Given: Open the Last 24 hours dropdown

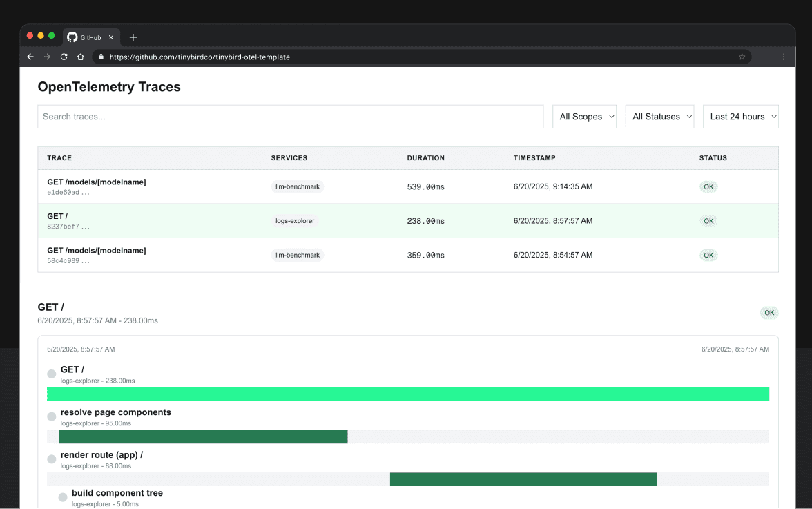Looking at the screenshot, I should (740, 117).
